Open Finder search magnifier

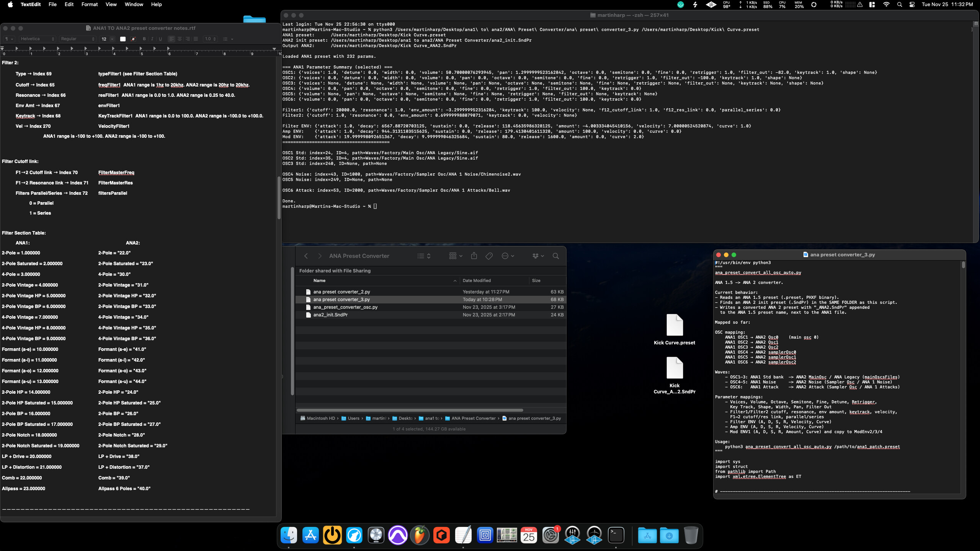point(555,256)
